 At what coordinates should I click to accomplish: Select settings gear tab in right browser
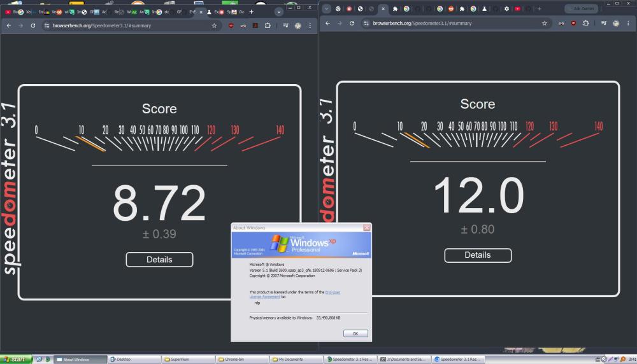pos(506,8)
